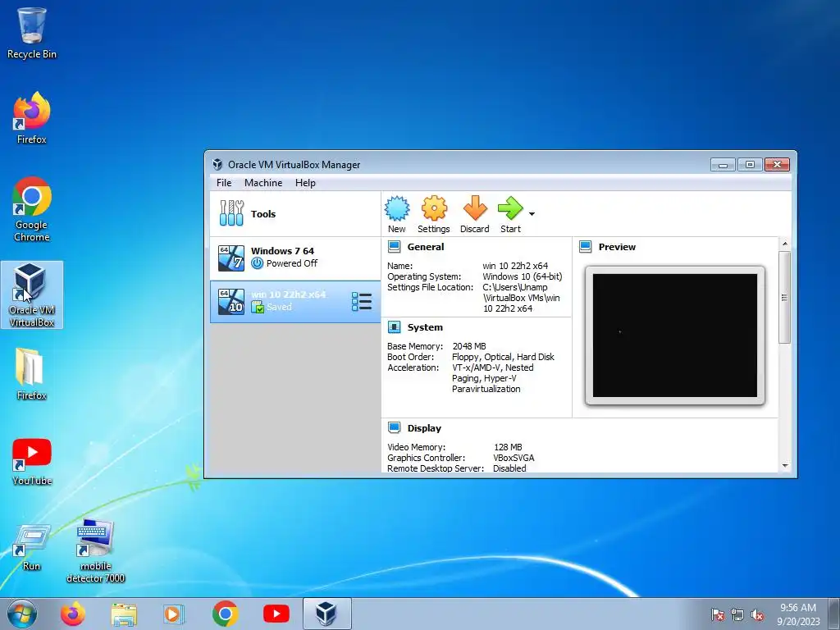
Task: Select the Run desktop shortcut
Action: tap(32, 547)
